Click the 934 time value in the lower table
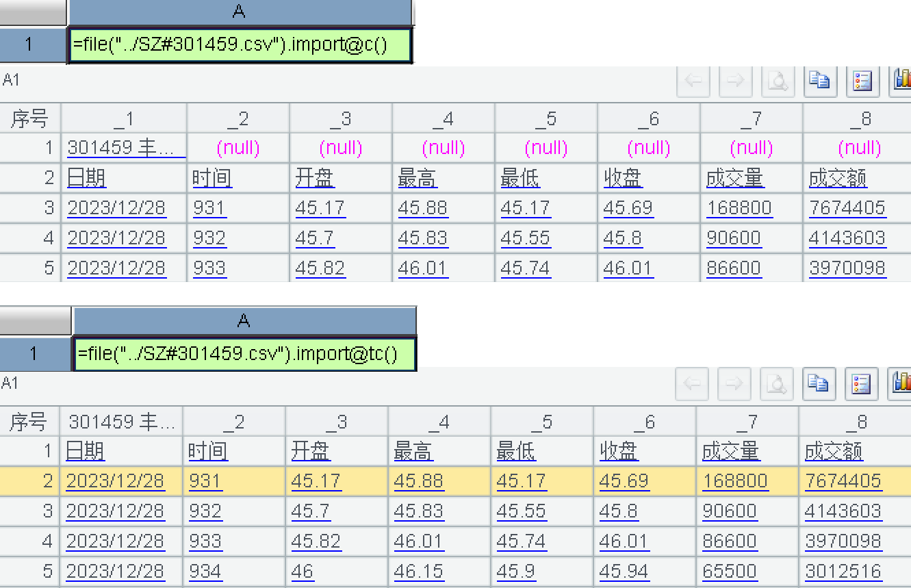 tap(205, 572)
